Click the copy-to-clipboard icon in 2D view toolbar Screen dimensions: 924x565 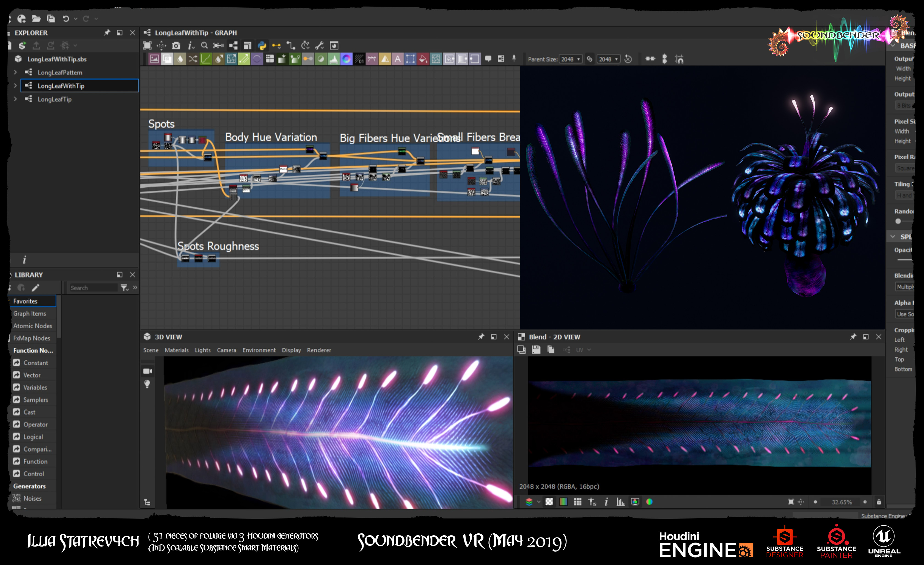coord(551,350)
